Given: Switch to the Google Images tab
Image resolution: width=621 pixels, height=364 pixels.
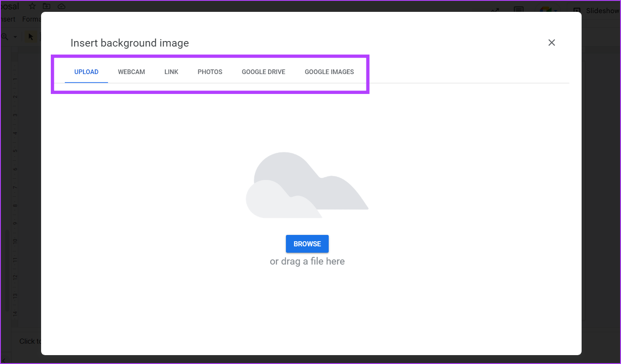Looking at the screenshot, I should click(x=329, y=72).
